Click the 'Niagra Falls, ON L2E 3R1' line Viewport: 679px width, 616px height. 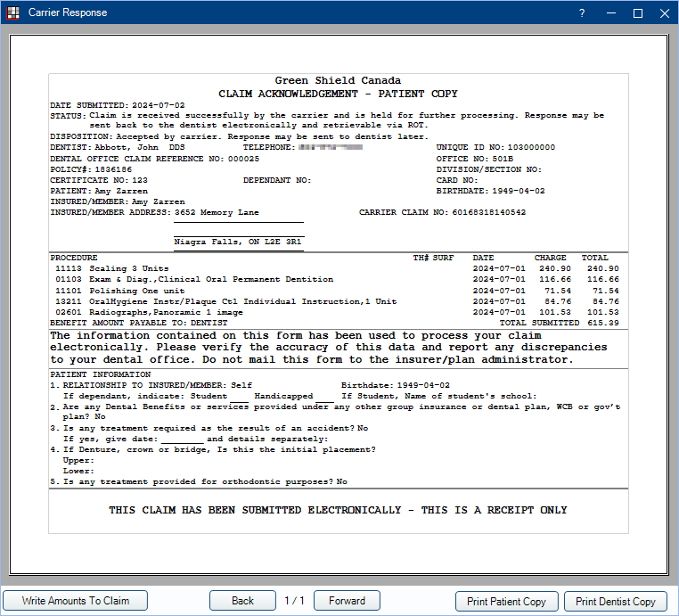coord(238,242)
